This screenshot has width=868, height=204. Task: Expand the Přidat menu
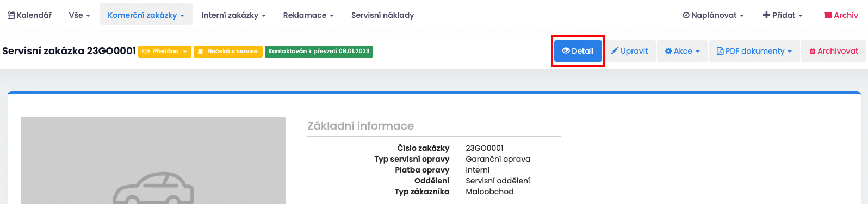click(x=783, y=15)
